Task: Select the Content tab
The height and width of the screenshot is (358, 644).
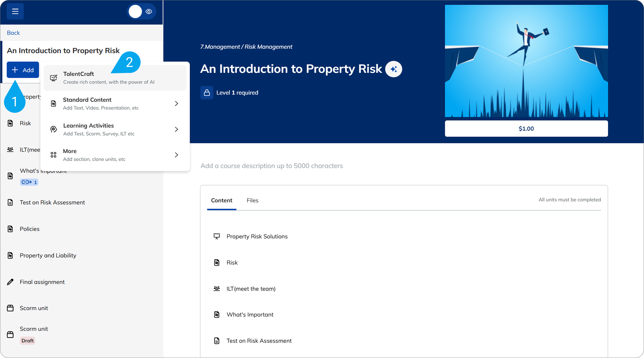Action: 222,200
